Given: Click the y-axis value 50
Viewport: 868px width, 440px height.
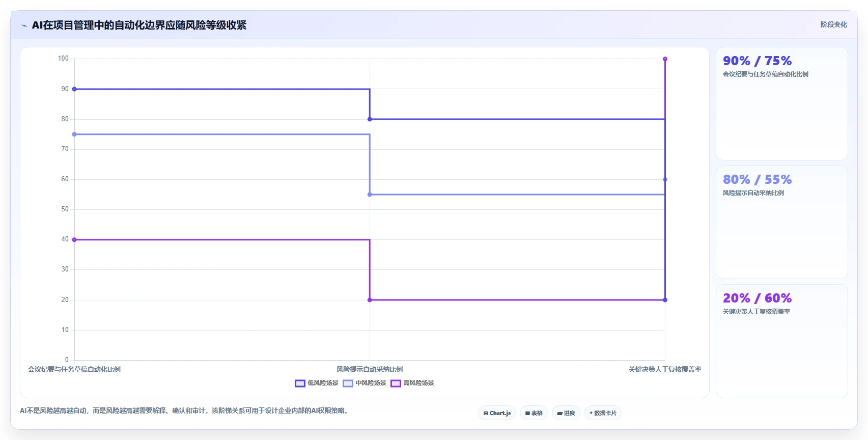Looking at the screenshot, I should tap(65, 209).
